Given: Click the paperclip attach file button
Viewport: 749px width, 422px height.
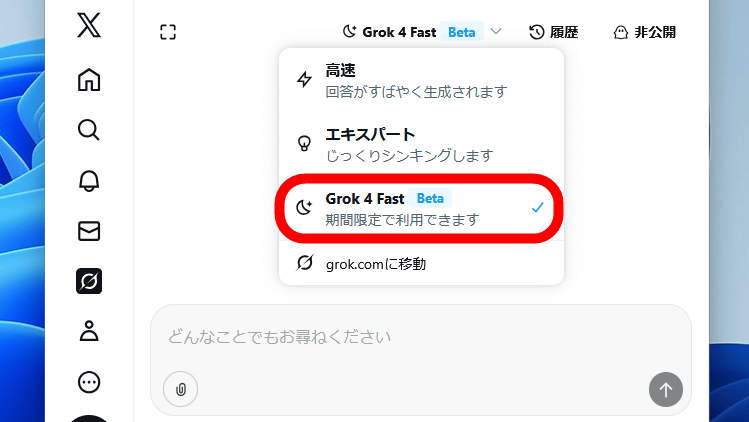Looking at the screenshot, I should [x=180, y=389].
